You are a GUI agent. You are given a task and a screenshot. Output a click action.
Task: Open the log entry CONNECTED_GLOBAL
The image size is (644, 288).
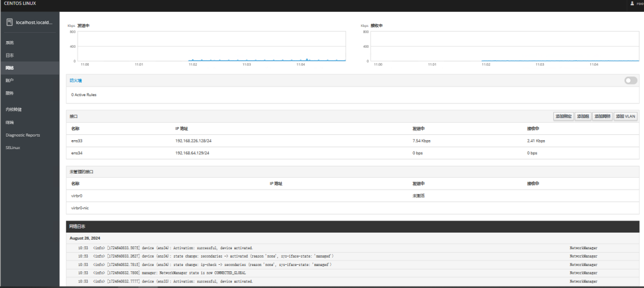point(353,273)
